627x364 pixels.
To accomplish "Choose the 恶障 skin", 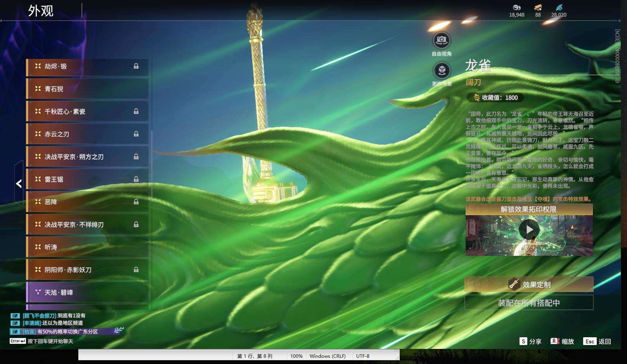I will 87,202.
